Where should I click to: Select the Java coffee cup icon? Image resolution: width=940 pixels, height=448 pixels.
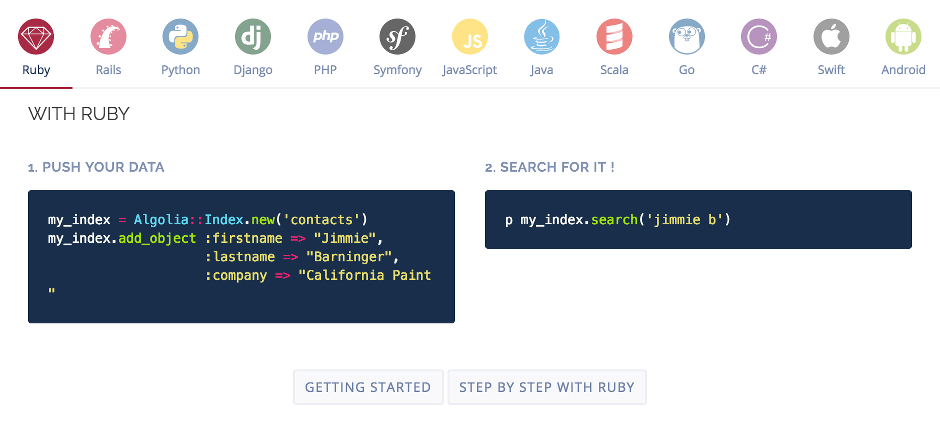[542, 37]
